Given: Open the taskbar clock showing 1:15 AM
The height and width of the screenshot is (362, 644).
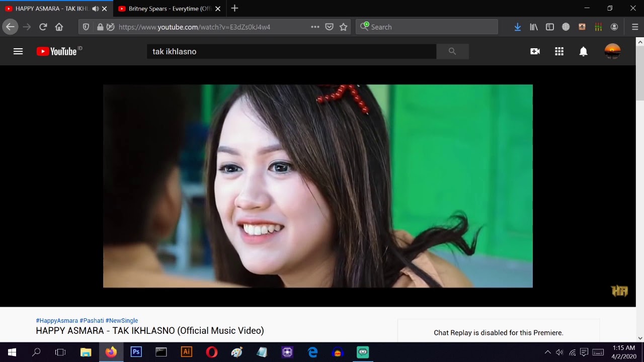Looking at the screenshot, I should point(624,352).
